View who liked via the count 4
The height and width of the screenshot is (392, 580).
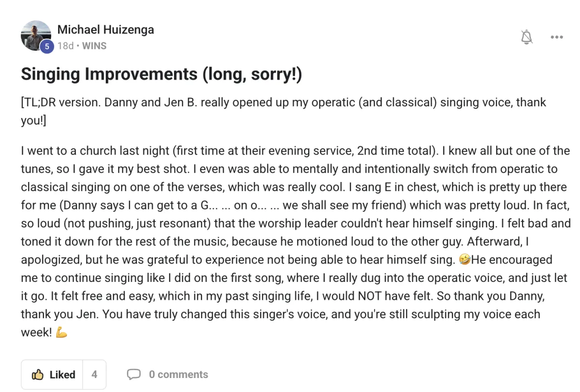coord(94,375)
